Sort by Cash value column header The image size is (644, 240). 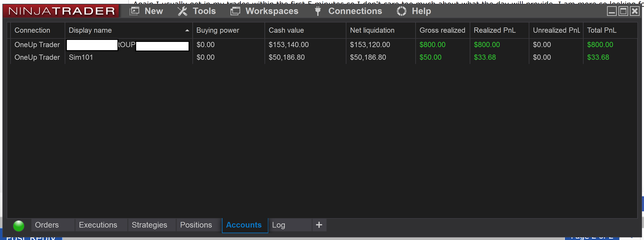coord(305,30)
